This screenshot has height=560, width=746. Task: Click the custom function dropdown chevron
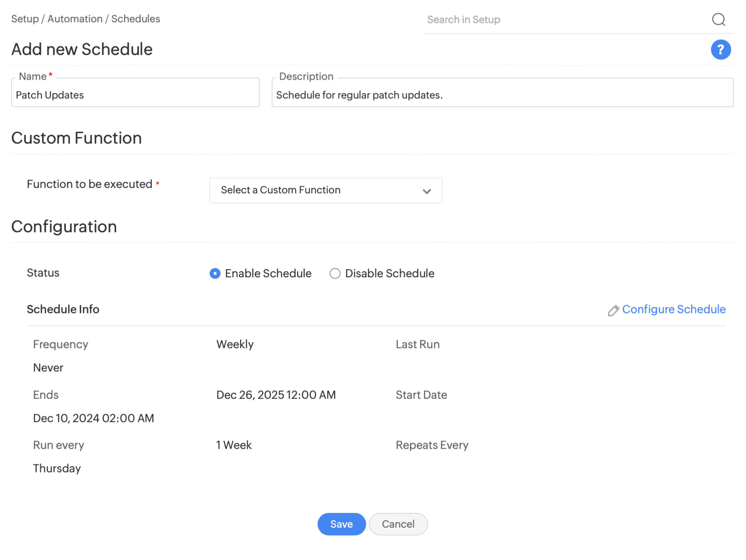point(427,191)
